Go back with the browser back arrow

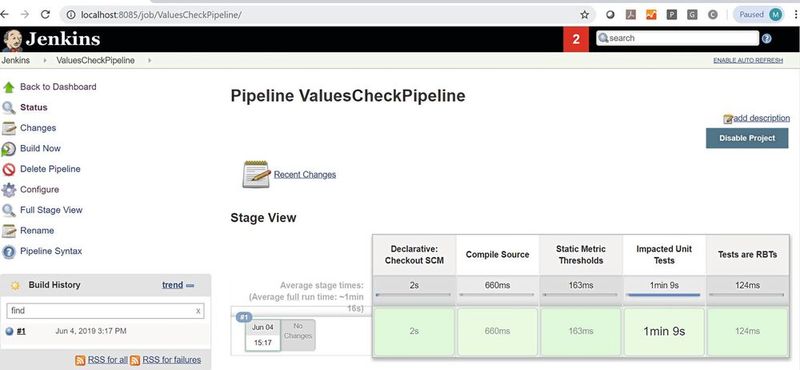pyautogui.click(x=4, y=14)
